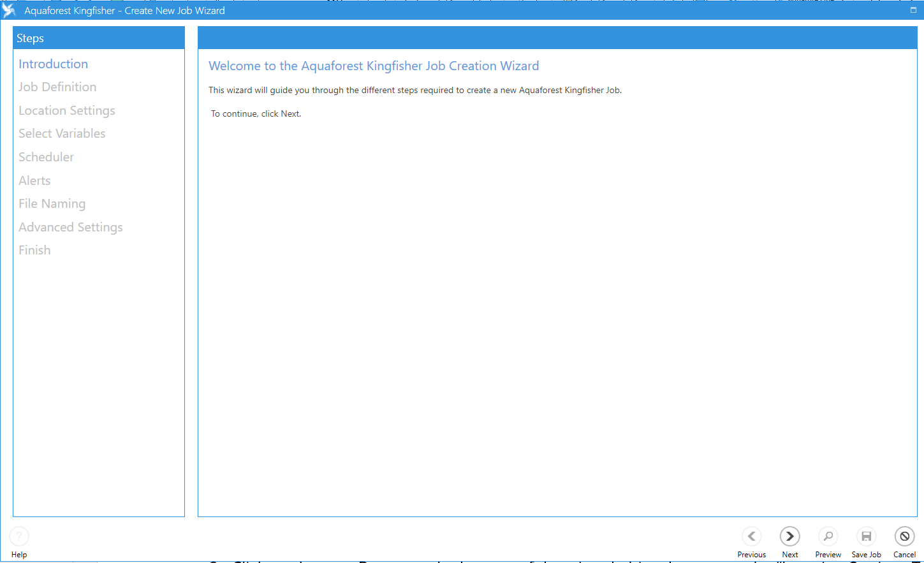Image resolution: width=924 pixels, height=563 pixels.
Task: Open the Location Settings step
Action: 67,111
